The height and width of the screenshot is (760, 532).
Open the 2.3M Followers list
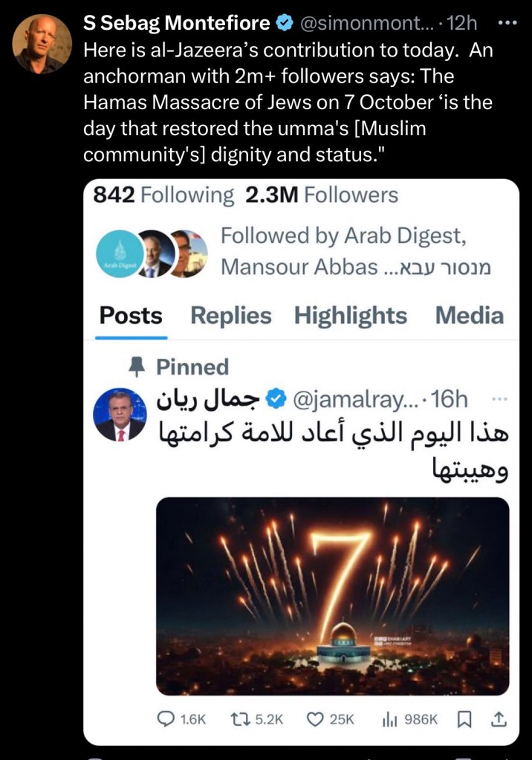[321, 195]
